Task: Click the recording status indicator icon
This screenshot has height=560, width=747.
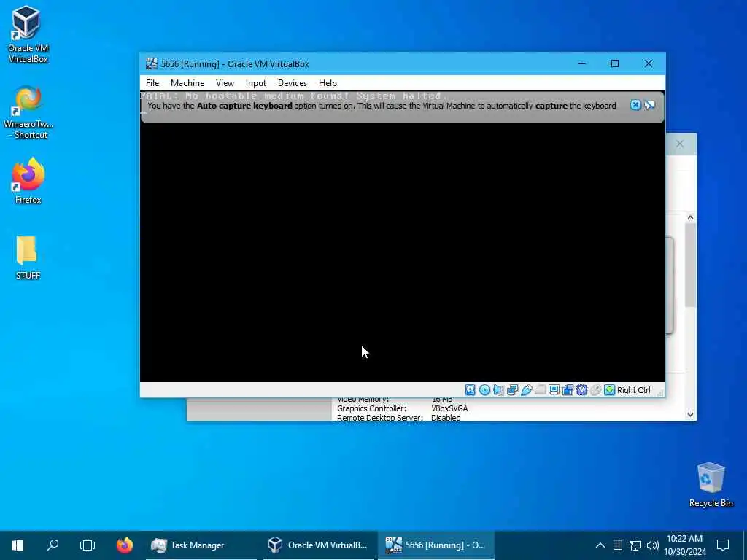Action: [x=568, y=390]
